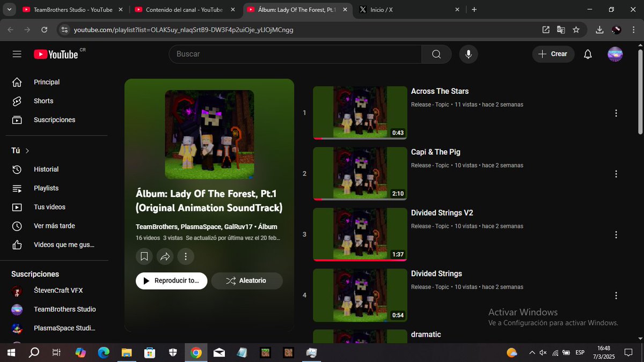The width and height of the screenshot is (644, 362).
Task: Open the Windows Start menu
Action: pos(11,352)
